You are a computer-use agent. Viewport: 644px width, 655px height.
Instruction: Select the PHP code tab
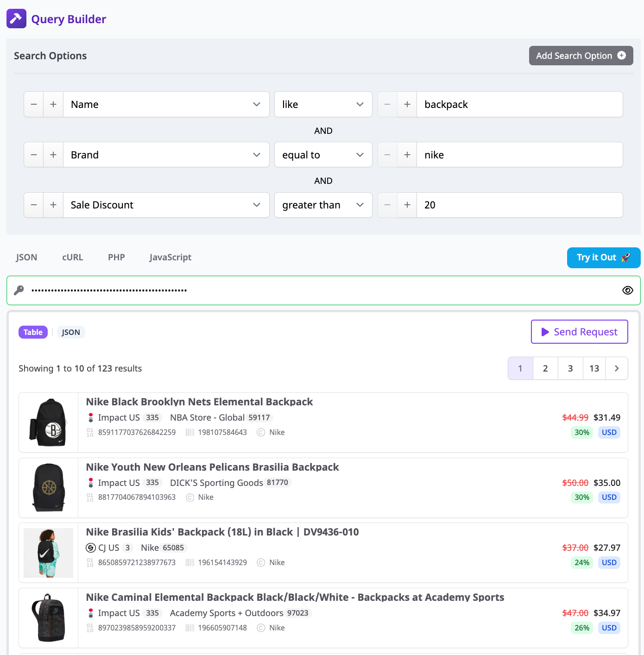click(116, 257)
